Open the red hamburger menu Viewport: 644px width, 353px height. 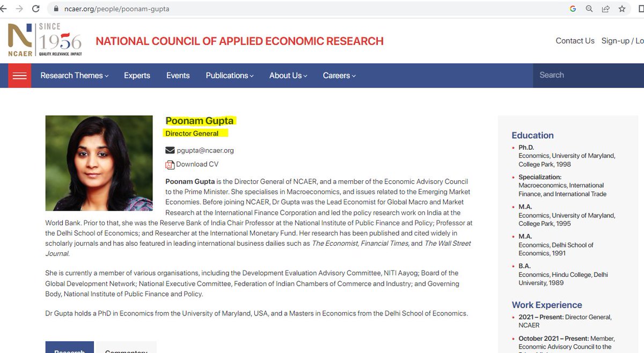click(19, 76)
